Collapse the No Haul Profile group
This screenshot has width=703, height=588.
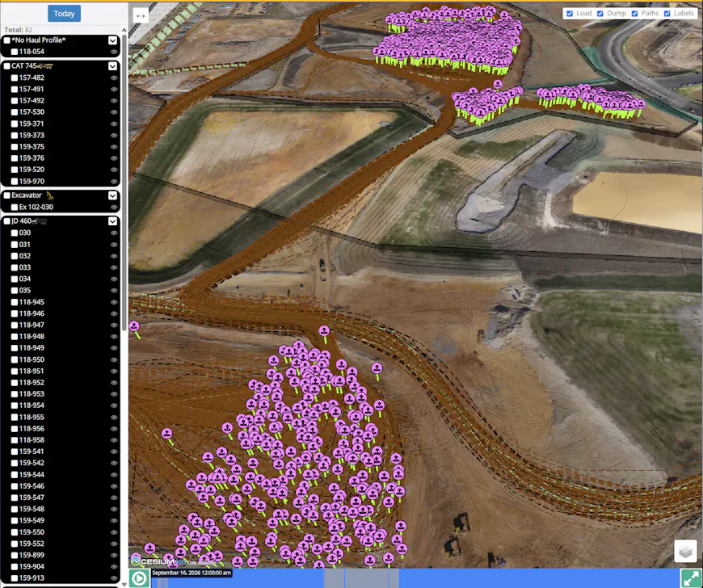pyautogui.click(x=112, y=40)
